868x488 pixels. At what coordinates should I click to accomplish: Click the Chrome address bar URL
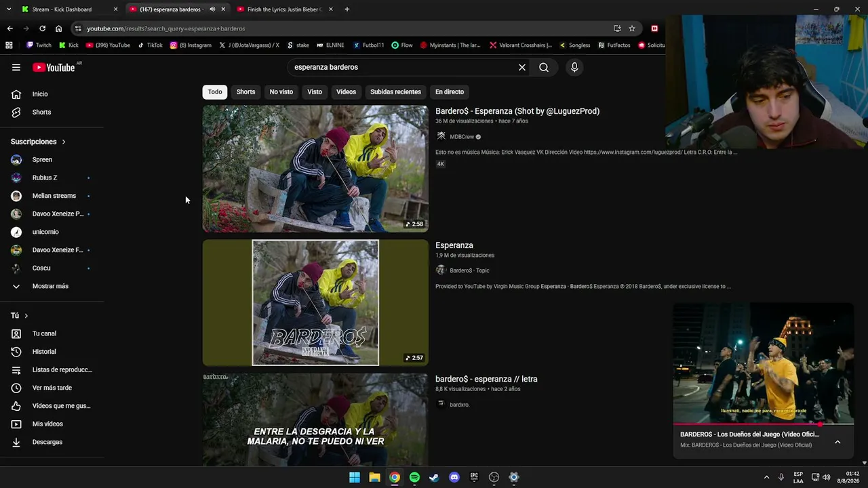[x=166, y=28]
